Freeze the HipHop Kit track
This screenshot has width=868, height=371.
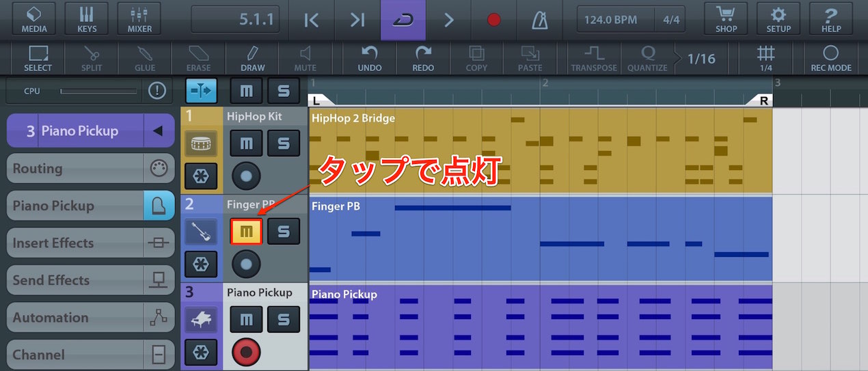tap(201, 176)
